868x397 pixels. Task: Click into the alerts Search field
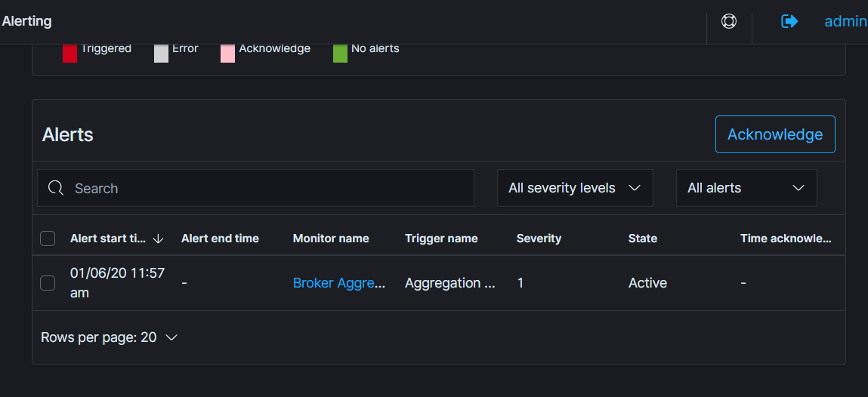tap(264, 188)
